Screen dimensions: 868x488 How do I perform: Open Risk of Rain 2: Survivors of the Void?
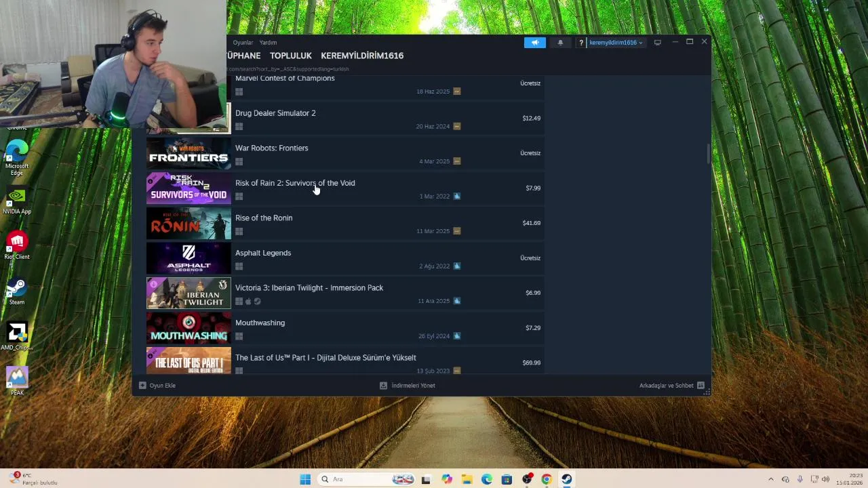click(x=345, y=188)
